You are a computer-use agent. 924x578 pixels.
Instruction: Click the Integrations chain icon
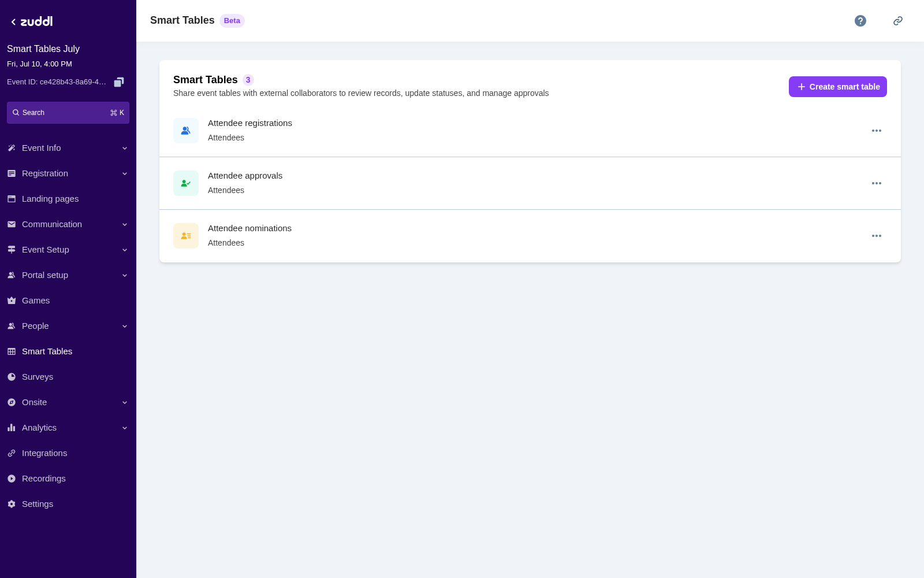(12, 453)
